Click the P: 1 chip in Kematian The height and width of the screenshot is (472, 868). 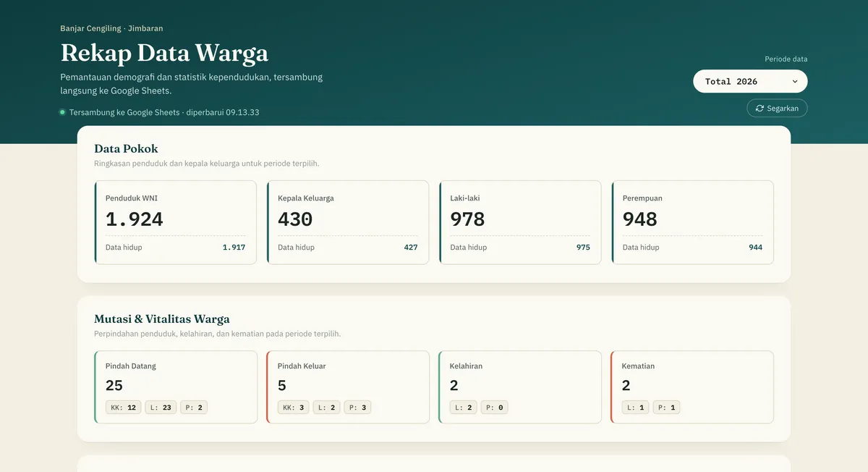[x=666, y=408]
